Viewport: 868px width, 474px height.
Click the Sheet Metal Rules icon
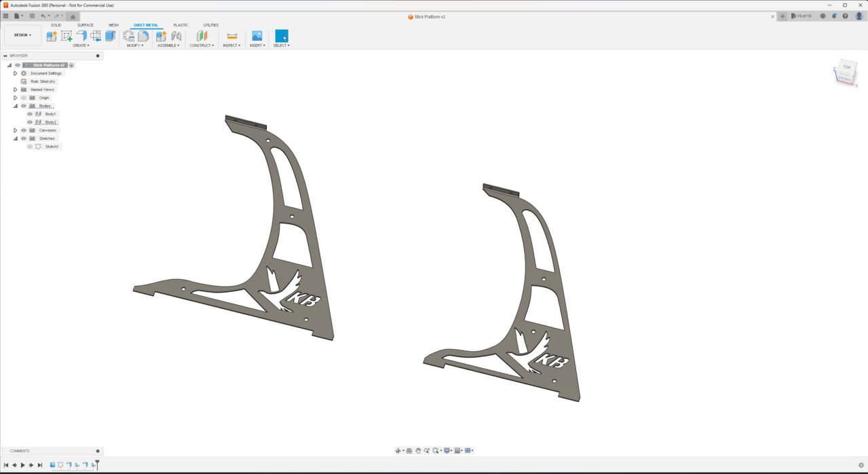[128, 36]
